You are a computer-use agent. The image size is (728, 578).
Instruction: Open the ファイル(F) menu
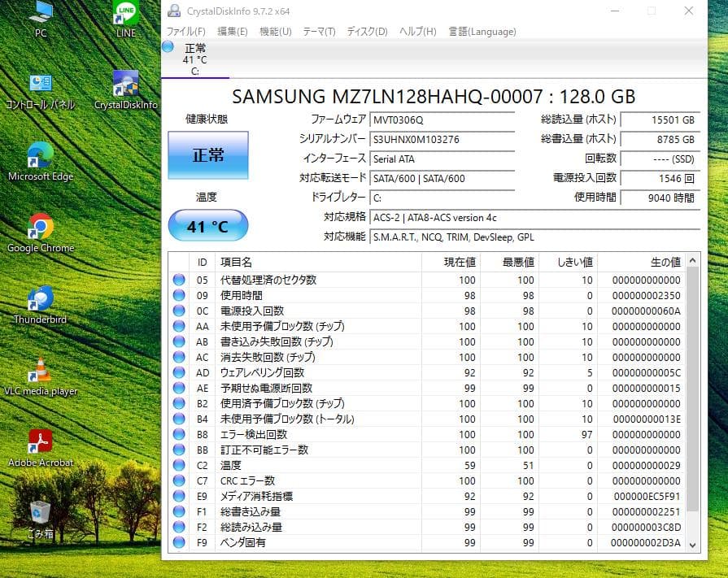tap(185, 32)
